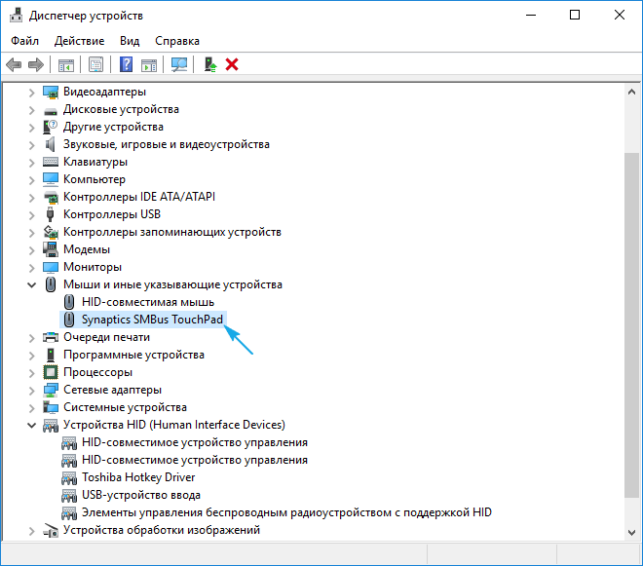This screenshot has height=566, width=643.
Task: Click the action pane toolbar icon
Action: click(x=148, y=64)
